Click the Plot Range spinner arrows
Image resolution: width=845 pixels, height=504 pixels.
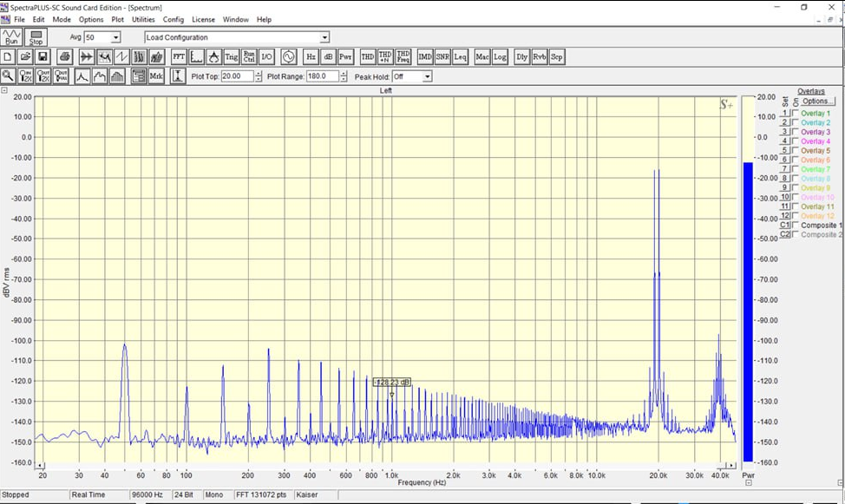tap(344, 76)
